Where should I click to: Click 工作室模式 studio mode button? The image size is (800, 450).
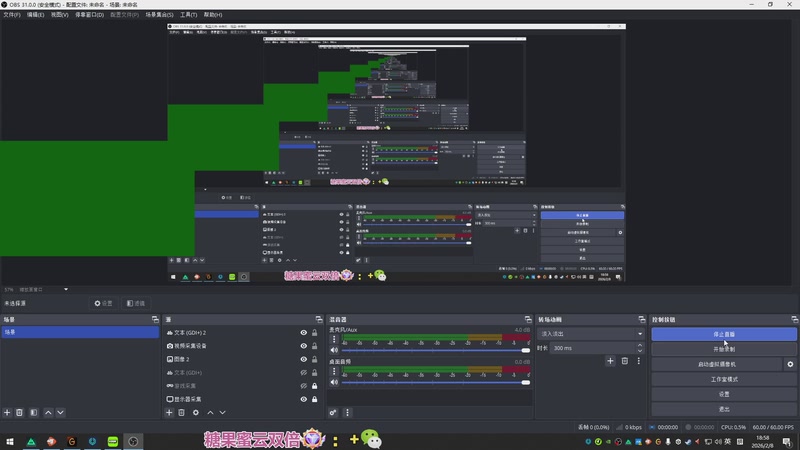point(723,379)
